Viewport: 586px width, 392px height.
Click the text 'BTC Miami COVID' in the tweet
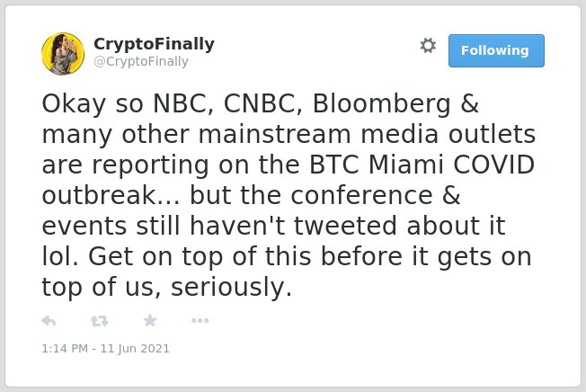coord(422,165)
